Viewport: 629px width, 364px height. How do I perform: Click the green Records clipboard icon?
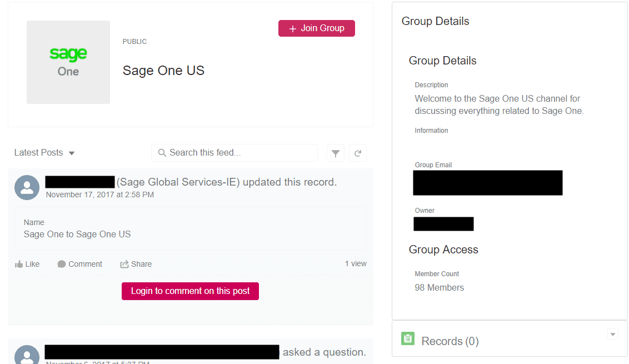(x=408, y=338)
